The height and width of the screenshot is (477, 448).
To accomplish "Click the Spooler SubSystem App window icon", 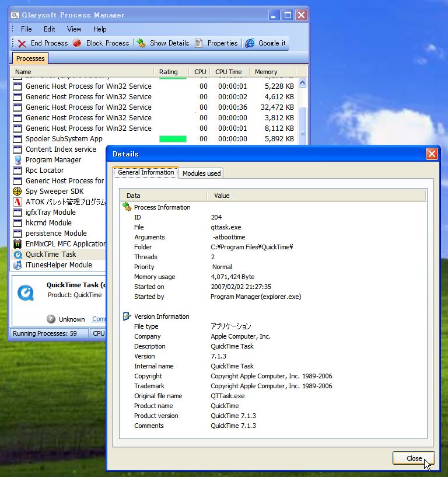I will [x=17, y=139].
